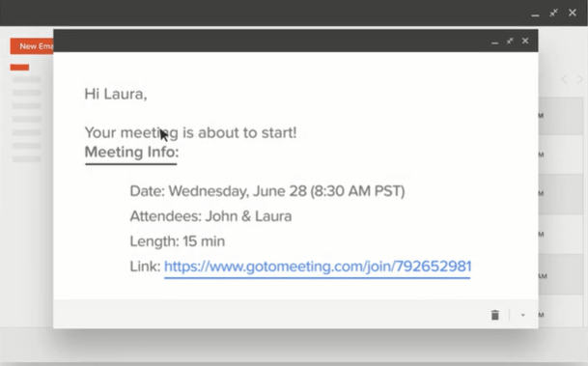Screen dimensions: 588x366
Task: Close the outer mail application window
Action: [573, 13]
